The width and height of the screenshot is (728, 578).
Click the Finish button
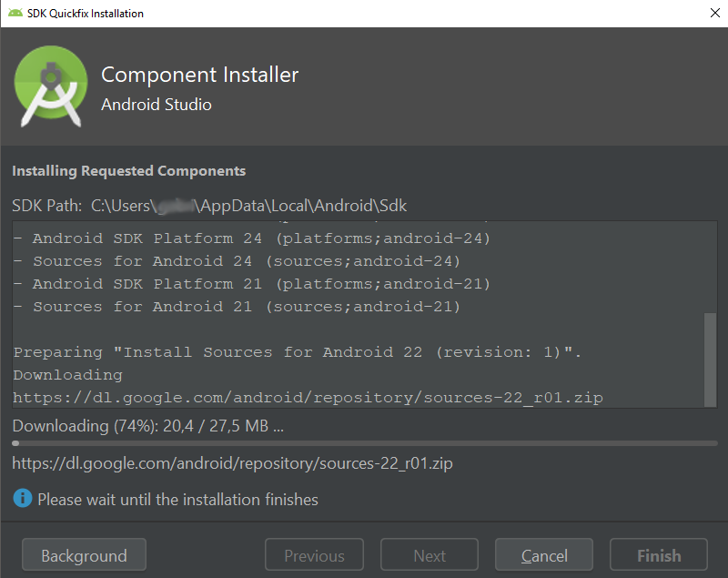(x=658, y=554)
